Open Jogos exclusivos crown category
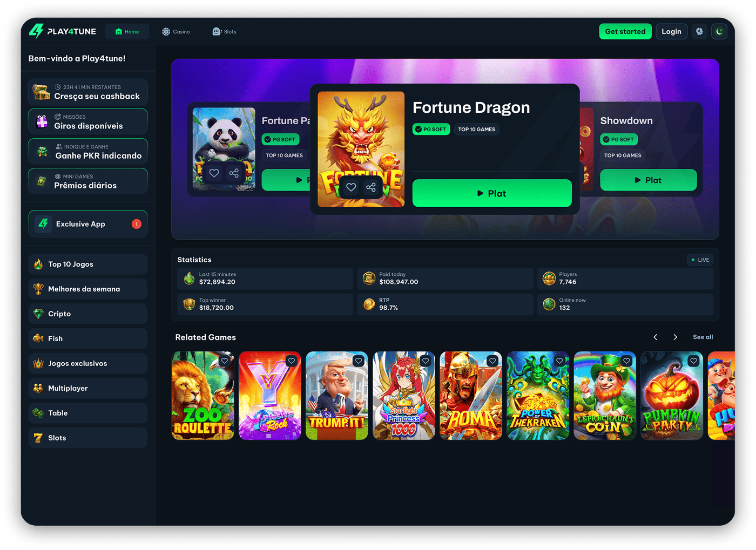756x550 pixels. (88, 363)
